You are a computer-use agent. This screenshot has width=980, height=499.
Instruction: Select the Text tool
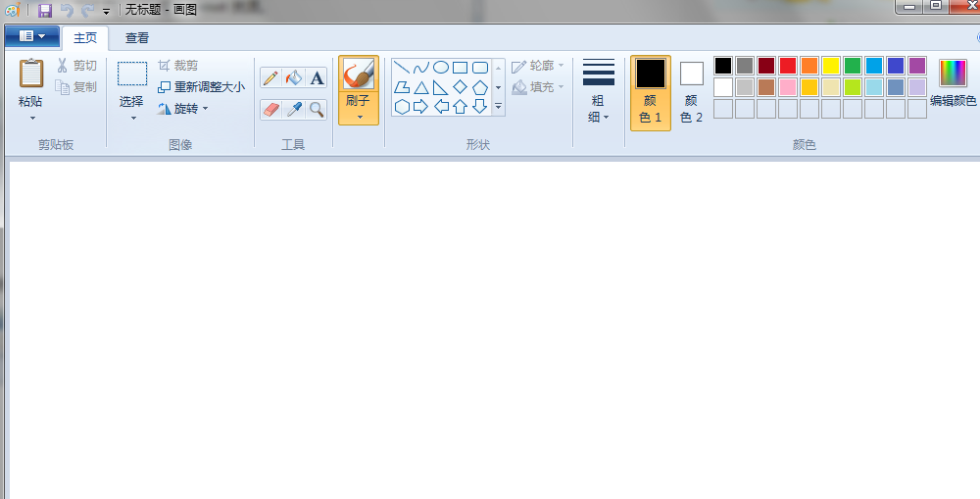317,78
